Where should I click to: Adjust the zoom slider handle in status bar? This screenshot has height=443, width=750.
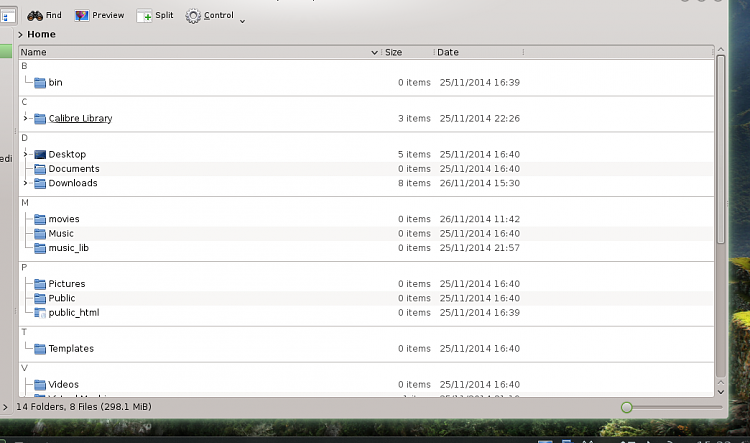click(x=627, y=407)
